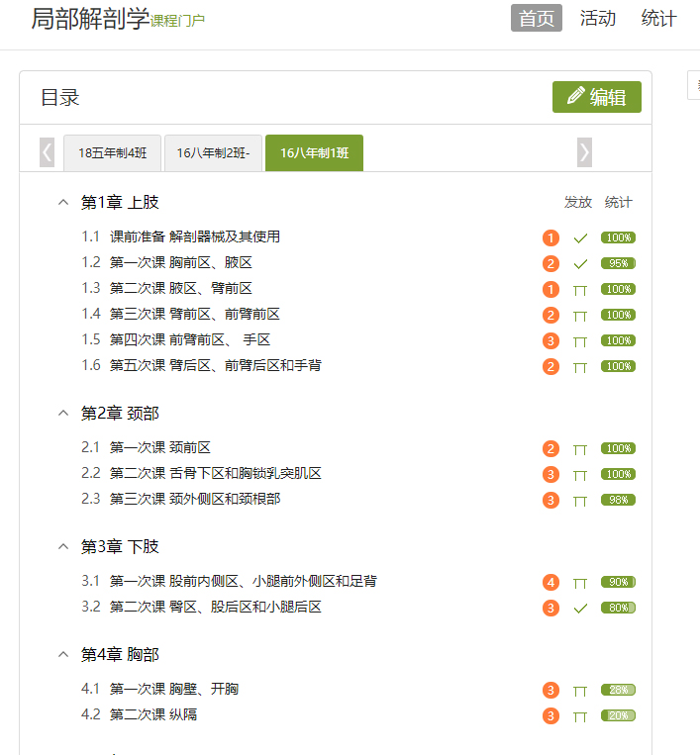Click the orange badge numbered 4 for lesson 3.1
Viewport: 700px width, 755px height.
point(551,583)
